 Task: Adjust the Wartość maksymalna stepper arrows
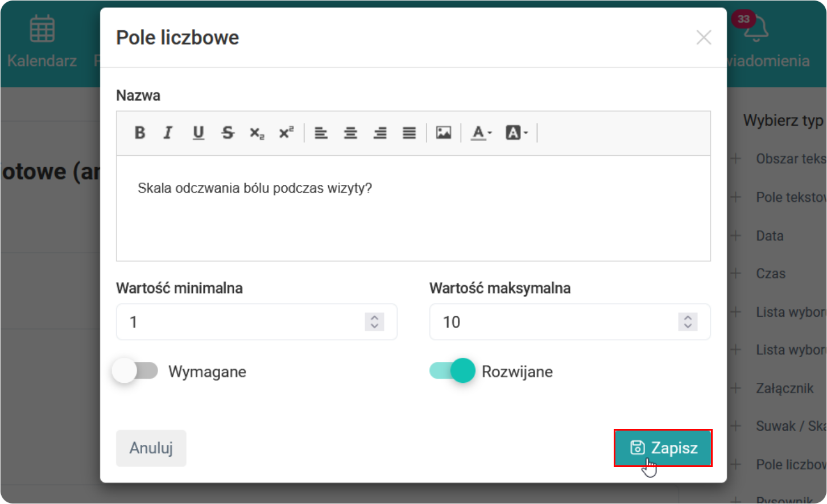click(x=688, y=322)
